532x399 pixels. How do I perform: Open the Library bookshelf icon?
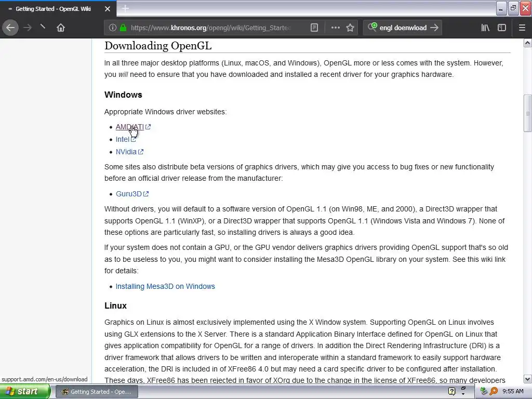[485, 28]
